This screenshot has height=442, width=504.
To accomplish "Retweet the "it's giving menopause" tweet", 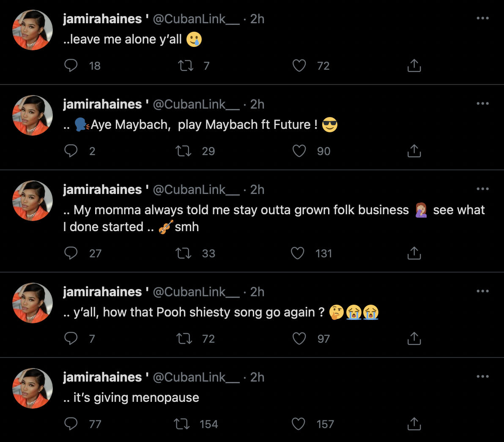I will [x=182, y=424].
